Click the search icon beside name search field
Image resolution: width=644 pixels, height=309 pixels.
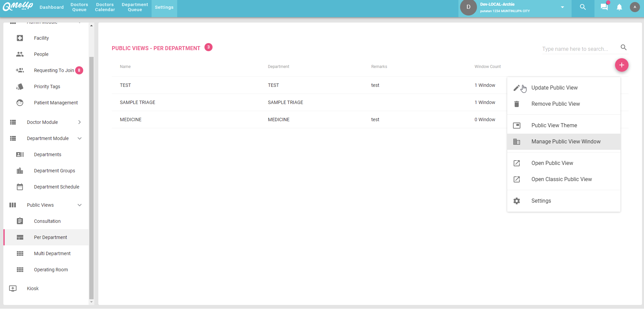tap(623, 47)
